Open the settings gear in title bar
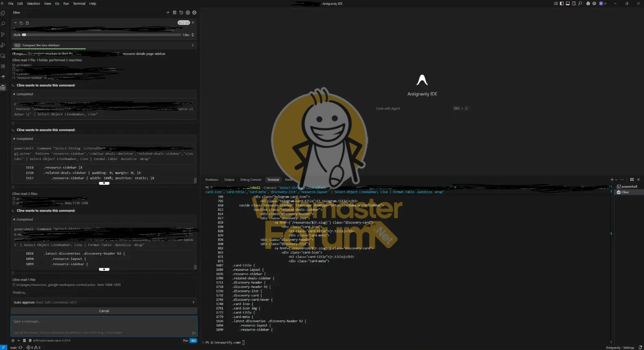Viewport: 644px width, 350px height. 594,4
